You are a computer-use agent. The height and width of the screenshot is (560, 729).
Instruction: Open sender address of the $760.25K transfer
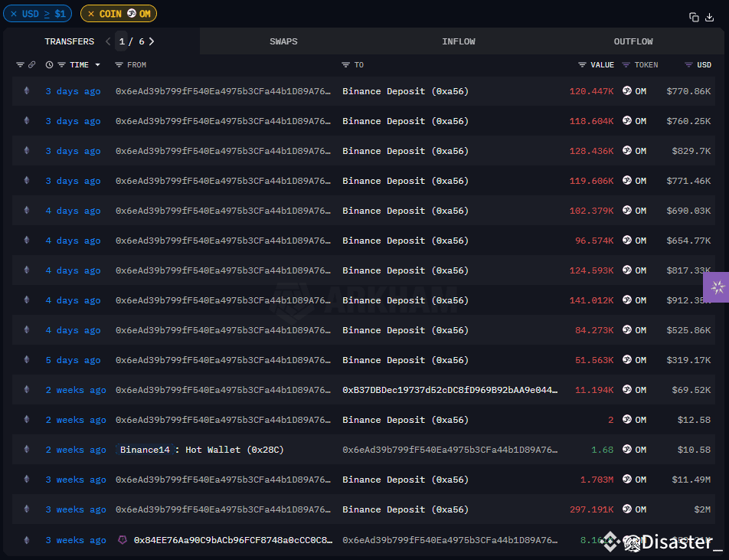pyautogui.click(x=223, y=121)
